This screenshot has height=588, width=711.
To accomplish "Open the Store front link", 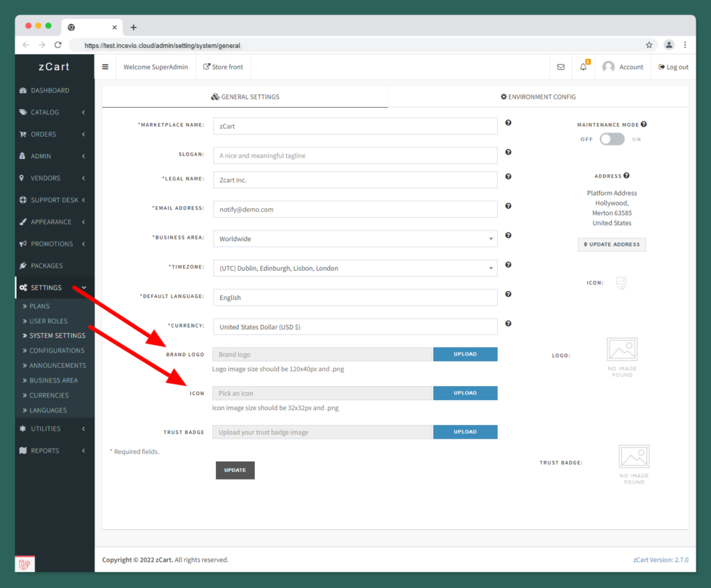I will [x=223, y=67].
